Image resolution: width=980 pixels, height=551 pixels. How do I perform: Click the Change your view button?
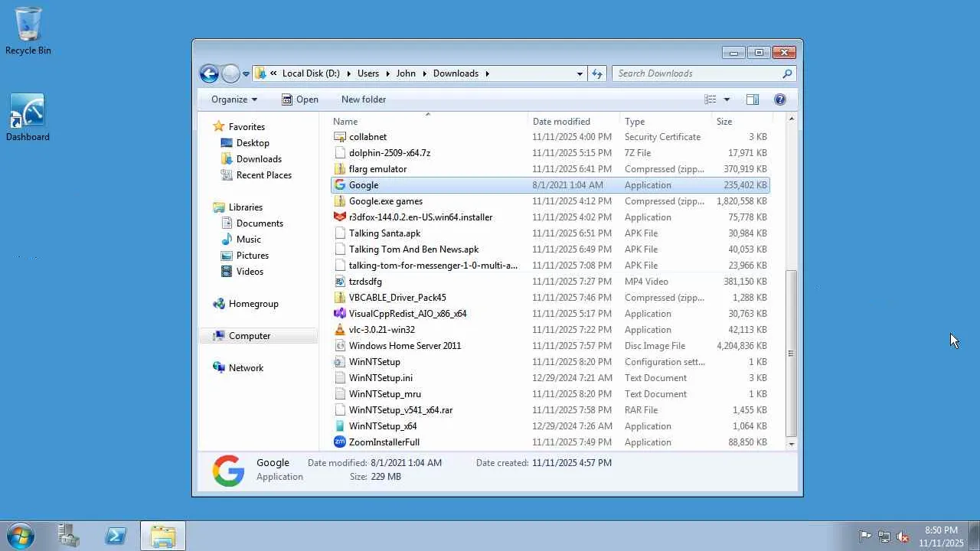point(710,99)
